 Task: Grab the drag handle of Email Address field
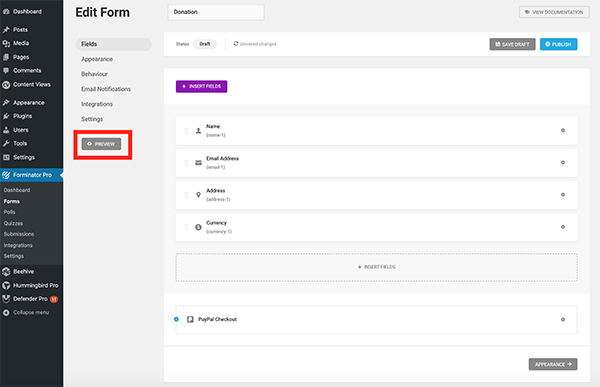[x=186, y=163]
